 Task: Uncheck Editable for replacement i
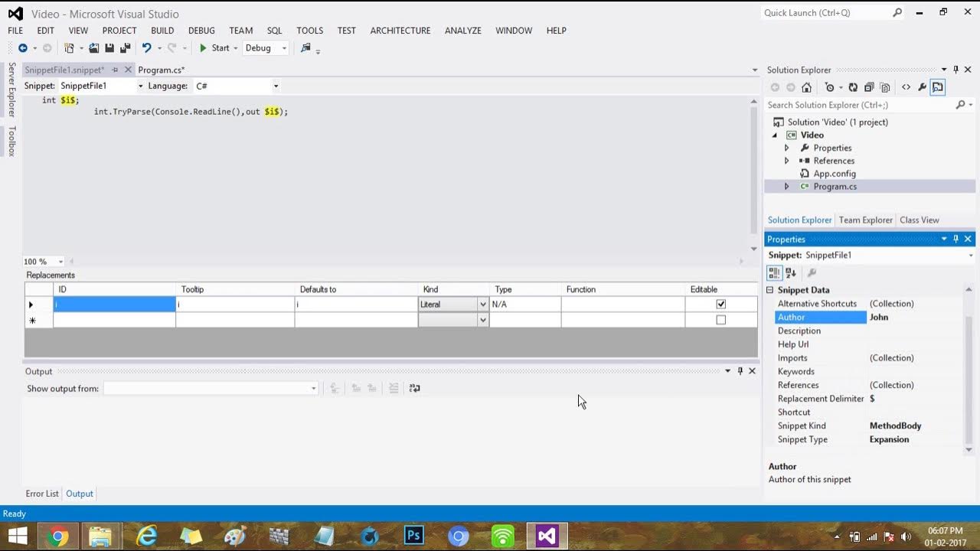[720, 304]
